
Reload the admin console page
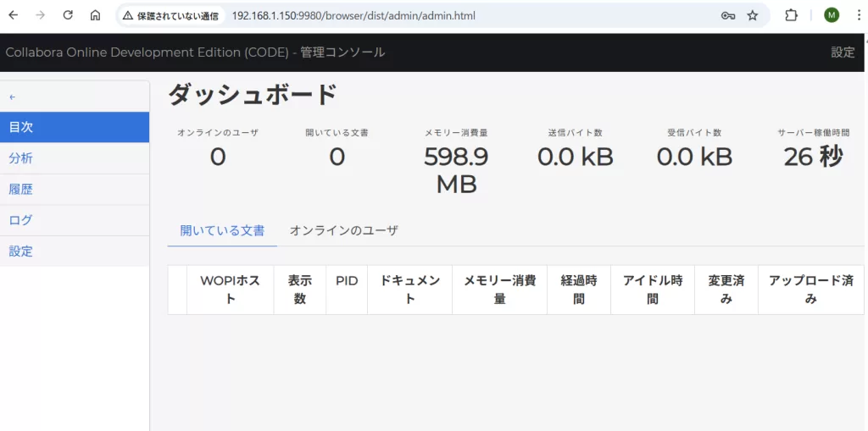coord(68,15)
